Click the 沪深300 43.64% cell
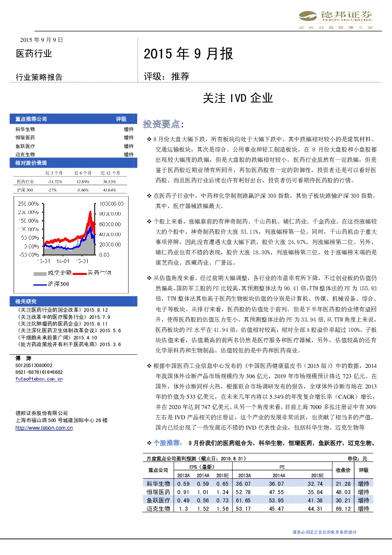 point(109,190)
